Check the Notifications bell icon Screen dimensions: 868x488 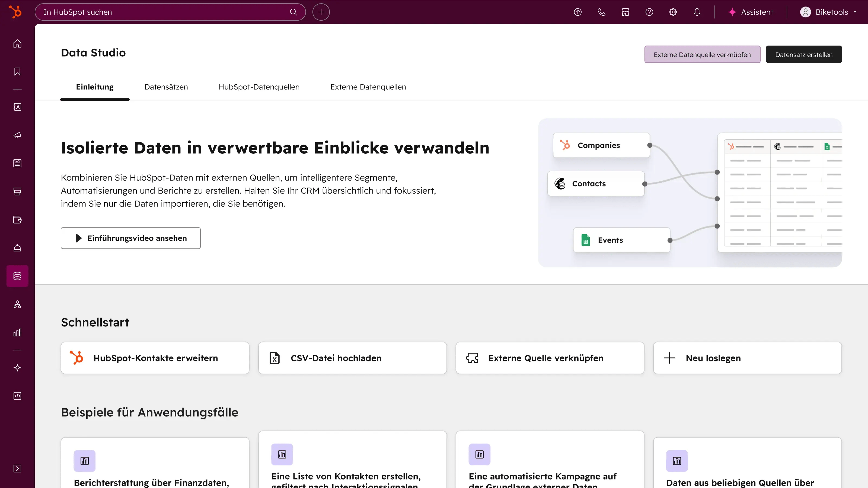coord(697,12)
